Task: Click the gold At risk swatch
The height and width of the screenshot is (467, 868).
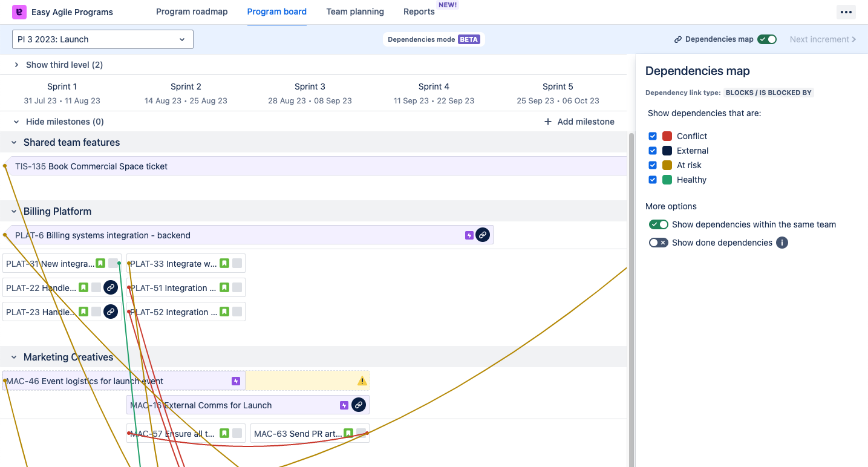Action: point(667,165)
